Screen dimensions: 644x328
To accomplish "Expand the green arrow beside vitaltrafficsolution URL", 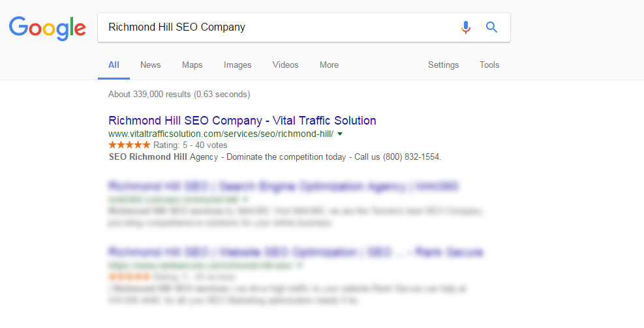I will (x=340, y=134).
